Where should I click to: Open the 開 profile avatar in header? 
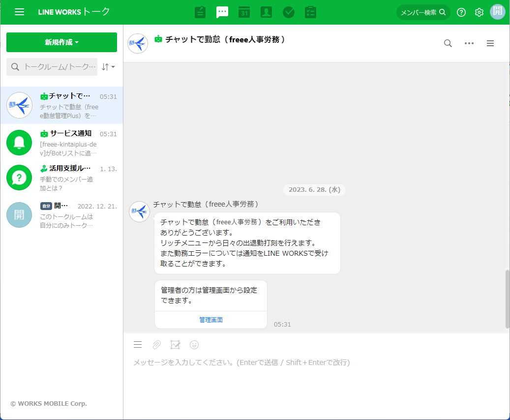(x=498, y=12)
